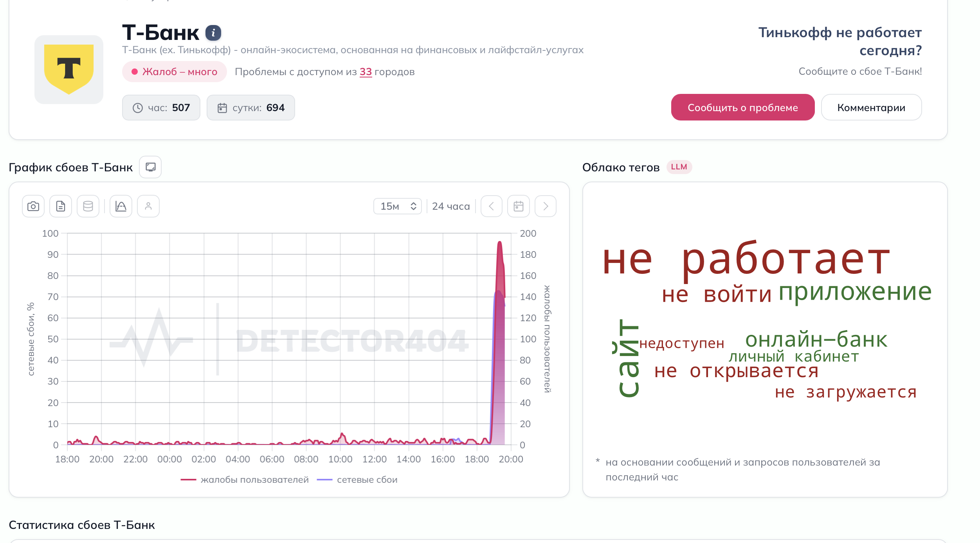Click the 'недоступен' tag
980x543 pixels.
tap(682, 343)
